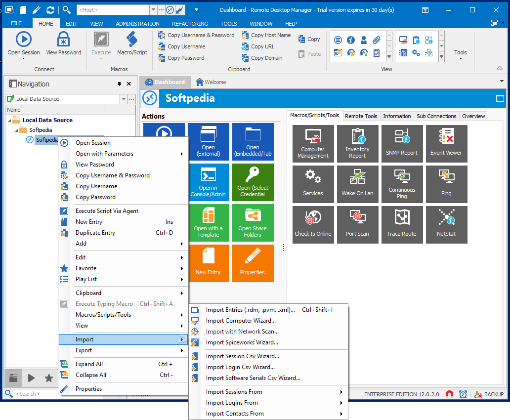Close the Navigation panel
This screenshot has height=420, width=510.
click(x=129, y=84)
